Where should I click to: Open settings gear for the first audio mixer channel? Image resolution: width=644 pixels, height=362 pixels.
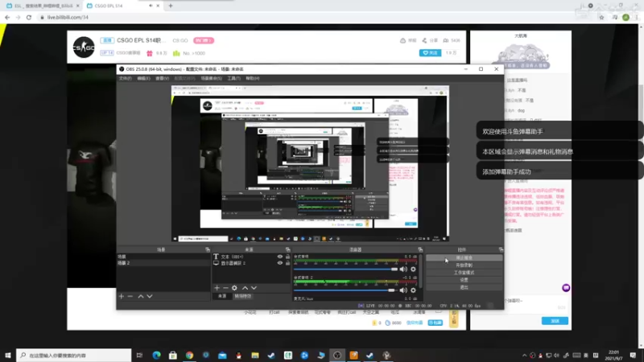(x=413, y=269)
